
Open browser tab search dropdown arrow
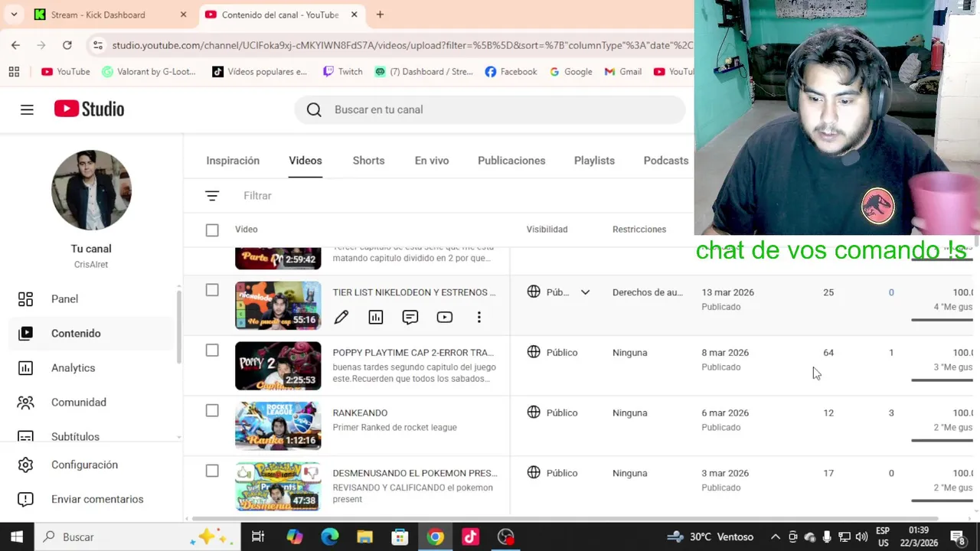[14, 15]
